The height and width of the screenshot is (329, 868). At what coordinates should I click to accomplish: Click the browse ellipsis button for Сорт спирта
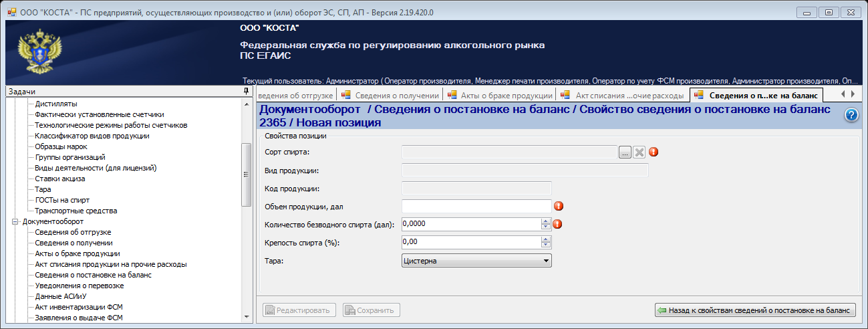click(625, 152)
